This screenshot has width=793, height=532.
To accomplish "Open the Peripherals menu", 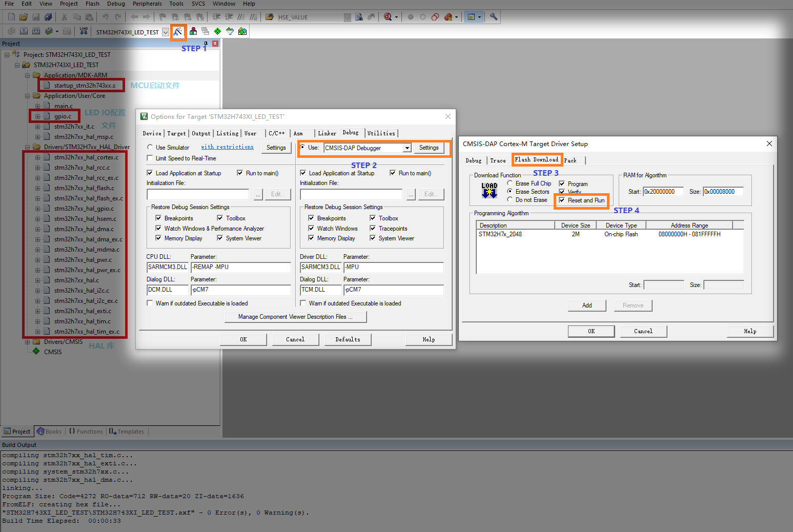I will coord(147,4).
